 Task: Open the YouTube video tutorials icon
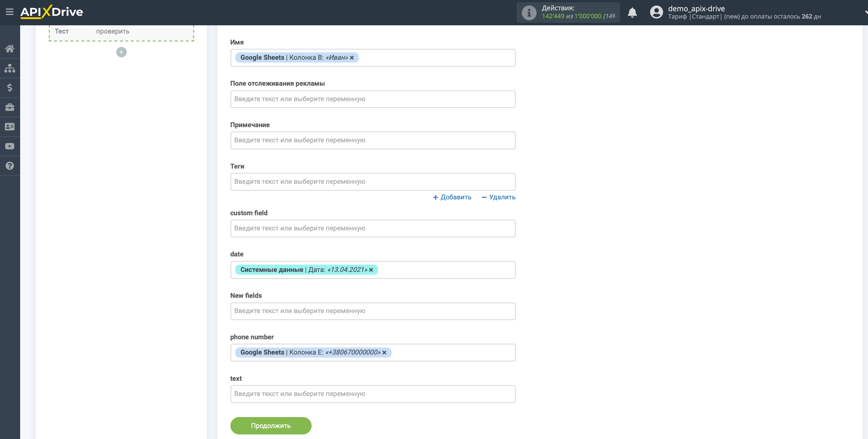click(x=10, y=146)
